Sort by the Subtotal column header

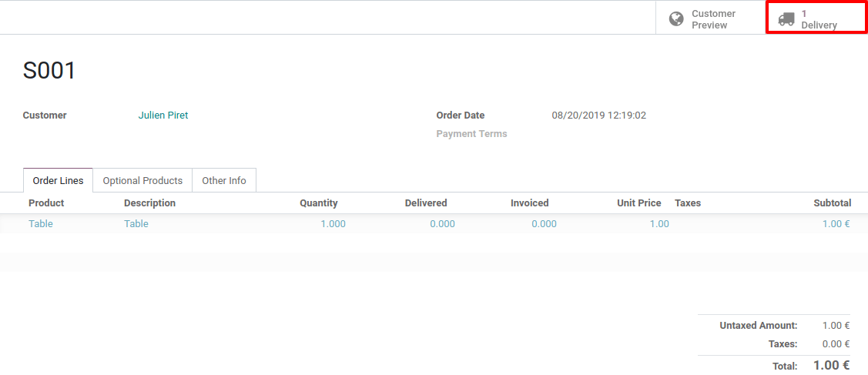(833, 203)
